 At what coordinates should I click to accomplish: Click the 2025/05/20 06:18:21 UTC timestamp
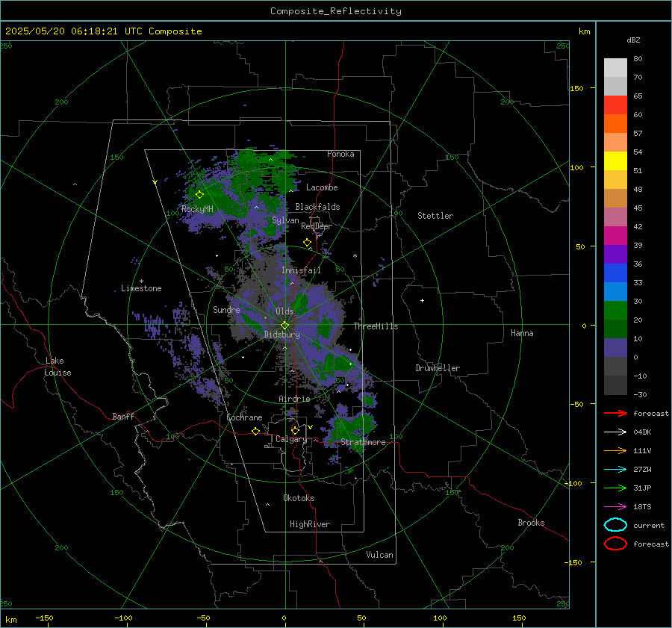click(104, 31)
